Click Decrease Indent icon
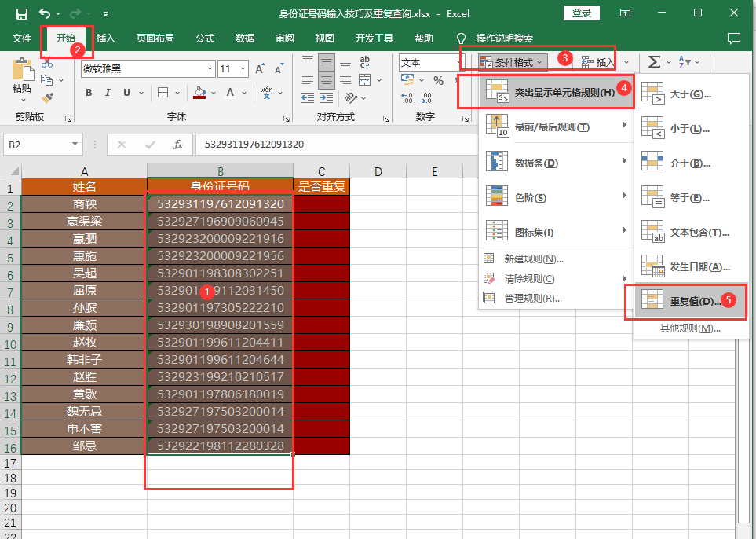Viewport: 756px width, 539px height. point(308,98)
